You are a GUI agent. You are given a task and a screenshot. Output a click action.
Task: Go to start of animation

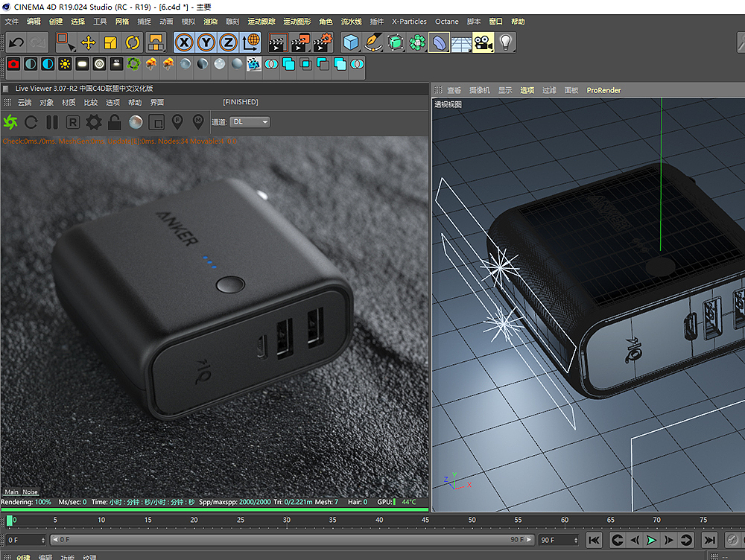pos(594,540)
